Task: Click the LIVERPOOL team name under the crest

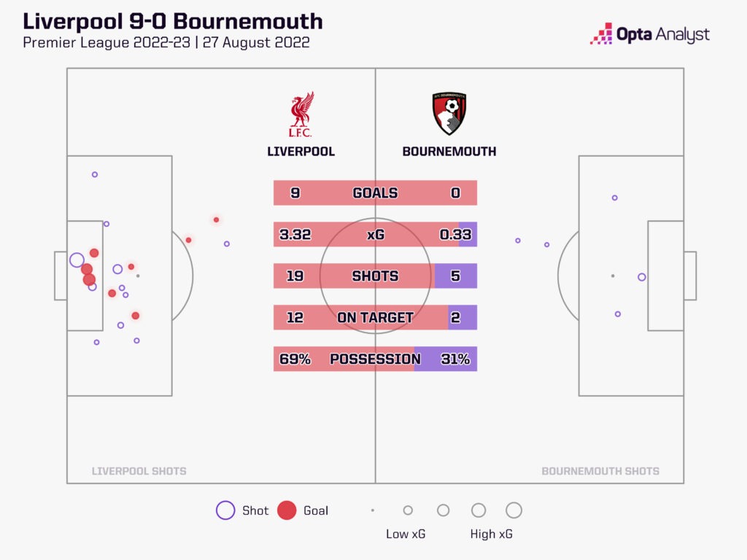Action: 301,152
